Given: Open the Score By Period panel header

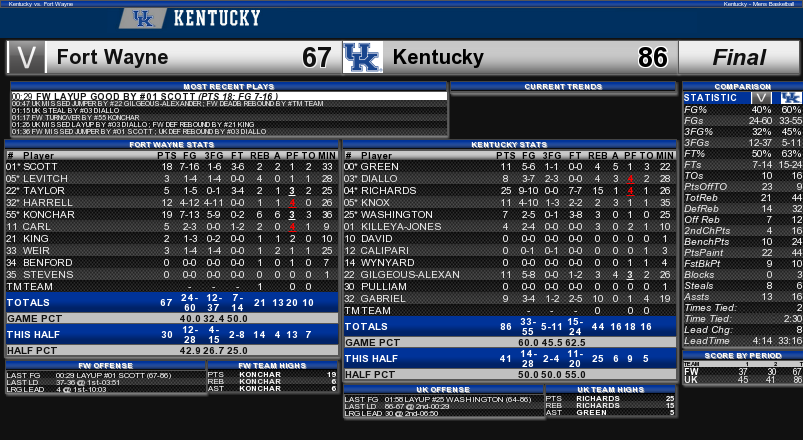Looking at the screenshot, I should [x=743, y=355].
